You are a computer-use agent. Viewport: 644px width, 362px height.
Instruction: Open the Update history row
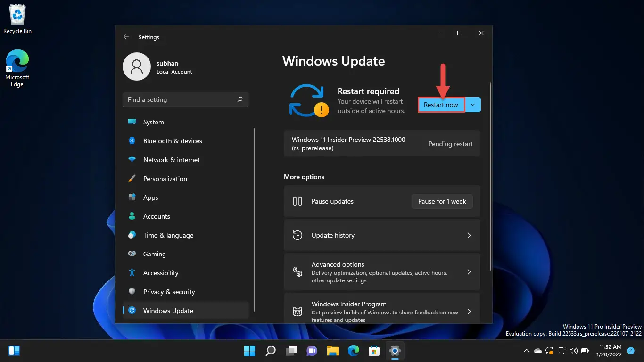(x=382, y=235)
